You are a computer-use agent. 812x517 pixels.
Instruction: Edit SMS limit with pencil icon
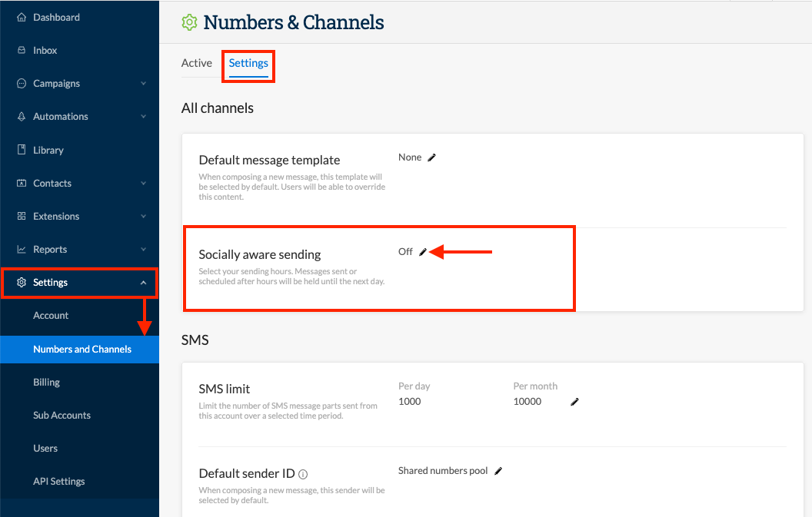(x=574, y=402)
